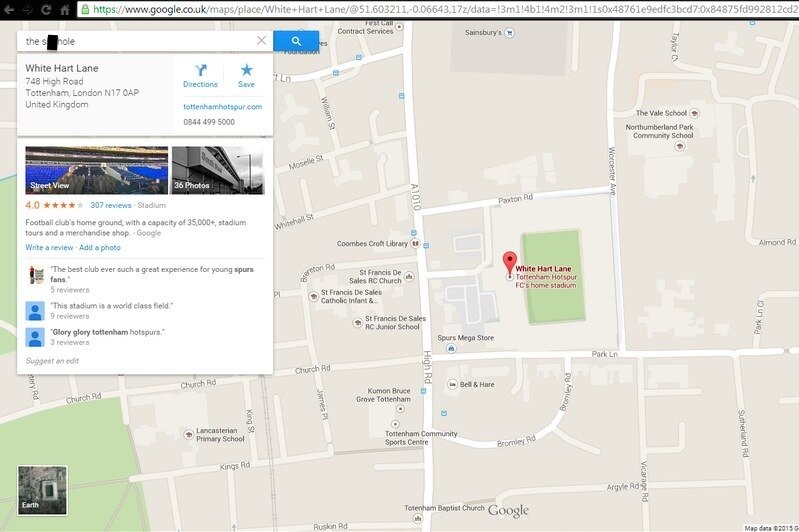Viewport: 799px width, 532px height.
Task: Click the Kumon Bruce Grove Tottenham marker
Action: point(401,410)
